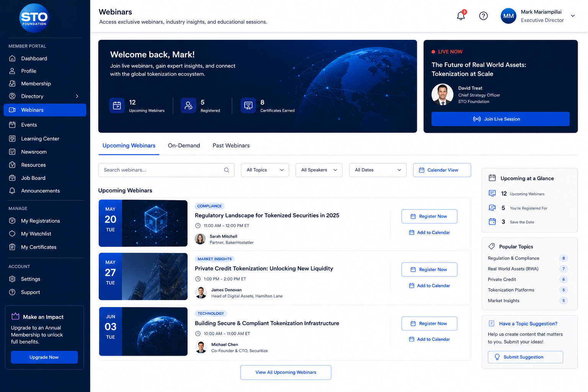Click the search magnifier icon

pos(227,170)
